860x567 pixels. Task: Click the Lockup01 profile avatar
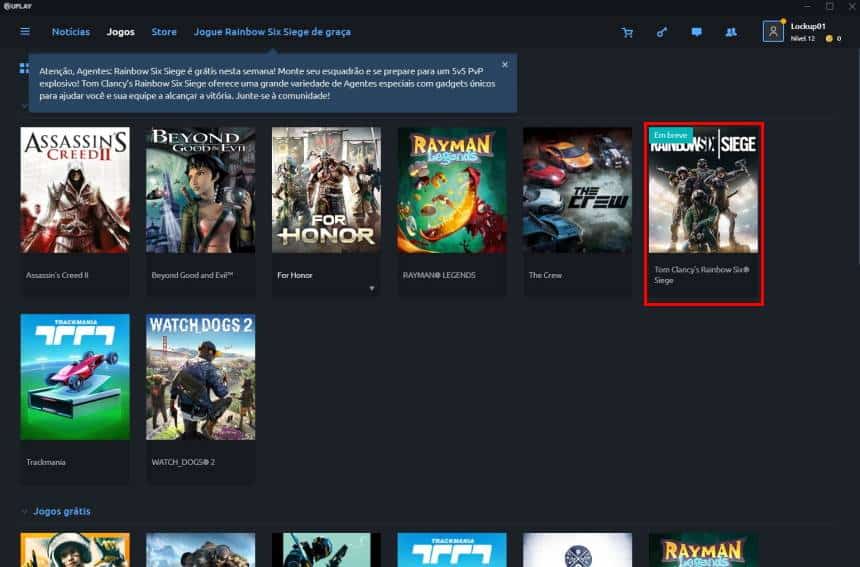773,31
